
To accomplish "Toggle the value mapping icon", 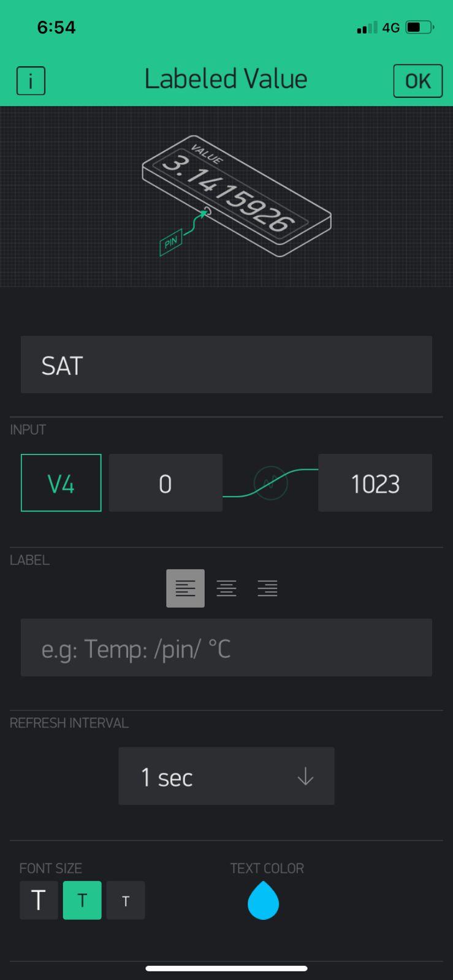I will (x=270, y=483).
